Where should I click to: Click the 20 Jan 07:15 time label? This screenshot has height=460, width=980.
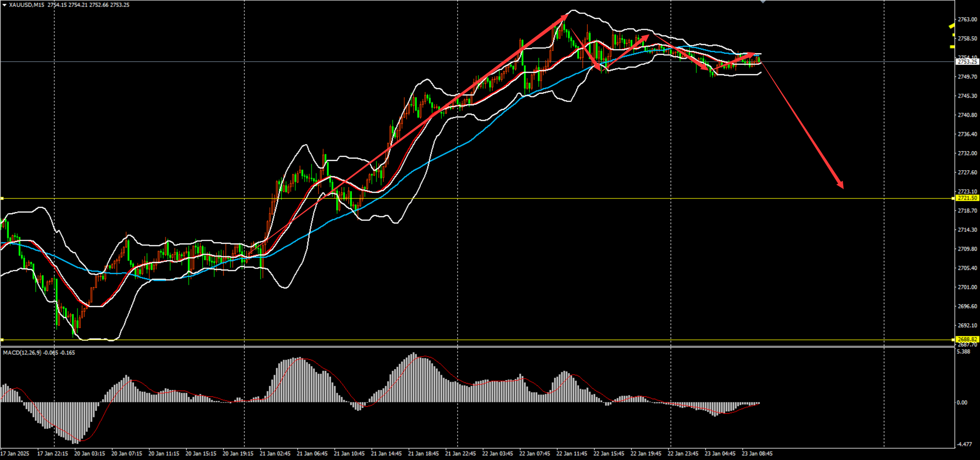[127, 454]
